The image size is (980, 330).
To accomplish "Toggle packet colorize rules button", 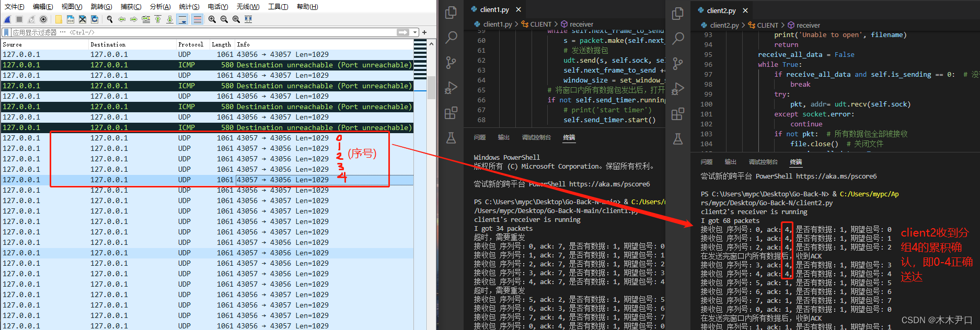I will (x=197, y=19).
